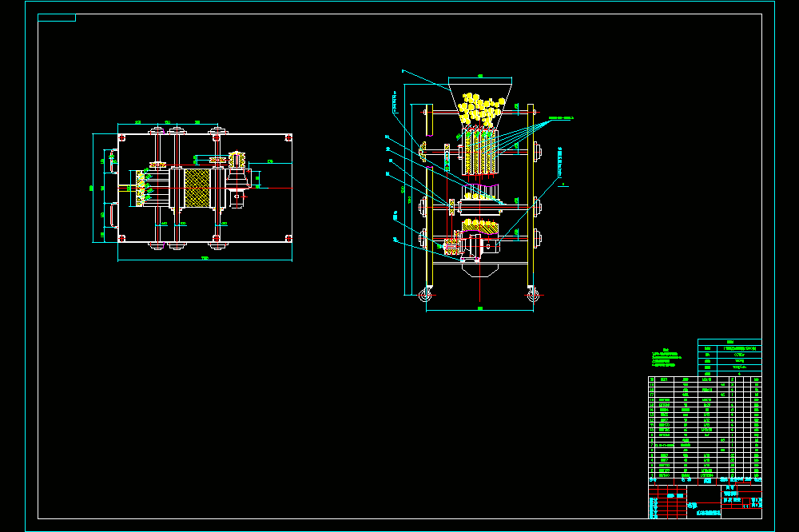Select the yellow hatched roller in plan view
This screenshot has height=532, width=799.
point(197,188)
